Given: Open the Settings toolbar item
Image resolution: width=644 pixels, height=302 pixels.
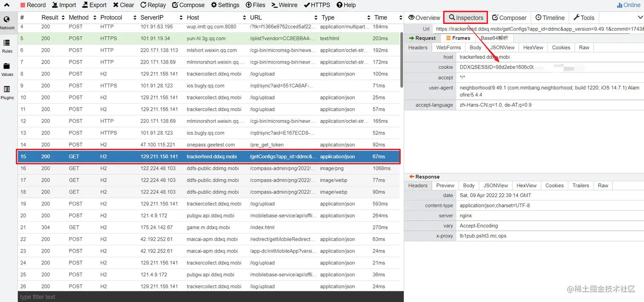Looking at the screenshot, I should click(224, 5).
